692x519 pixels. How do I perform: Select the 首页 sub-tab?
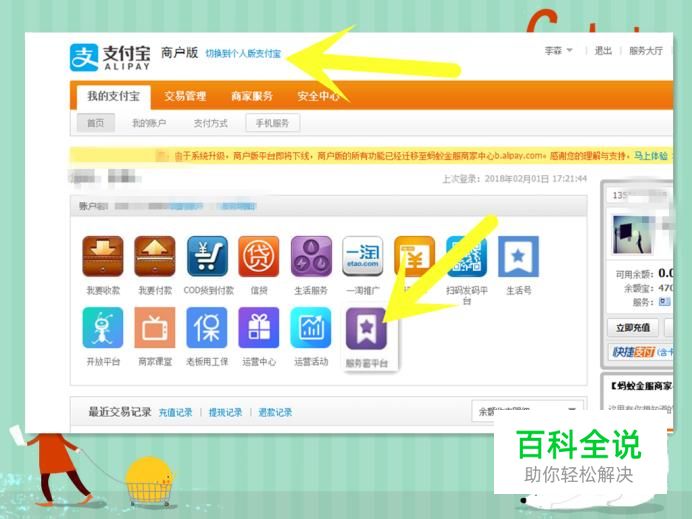pyautogui.click(x=96, y=123)
